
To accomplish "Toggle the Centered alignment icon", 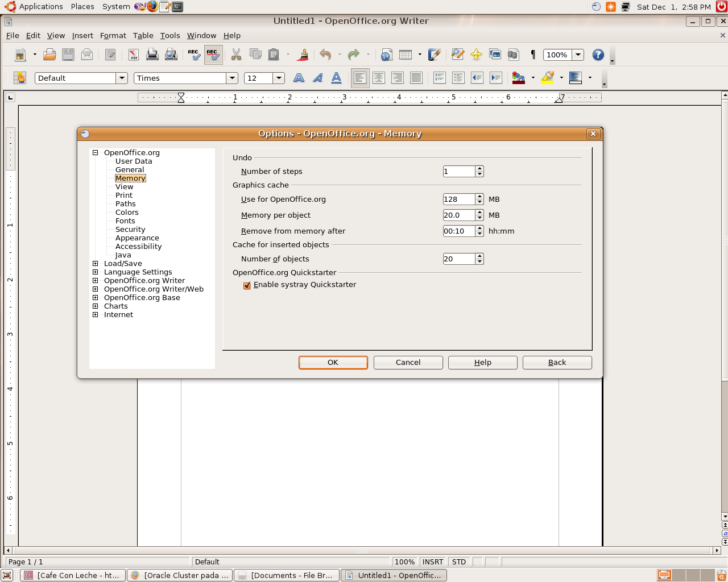I will (x=379, y=78).
